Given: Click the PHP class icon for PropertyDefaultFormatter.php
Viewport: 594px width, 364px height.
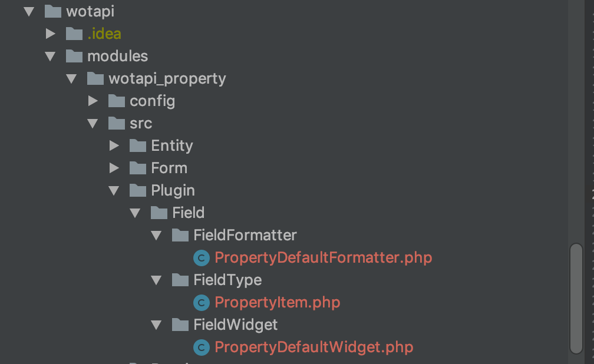Looking at the screenshot, I should point(201,258).
